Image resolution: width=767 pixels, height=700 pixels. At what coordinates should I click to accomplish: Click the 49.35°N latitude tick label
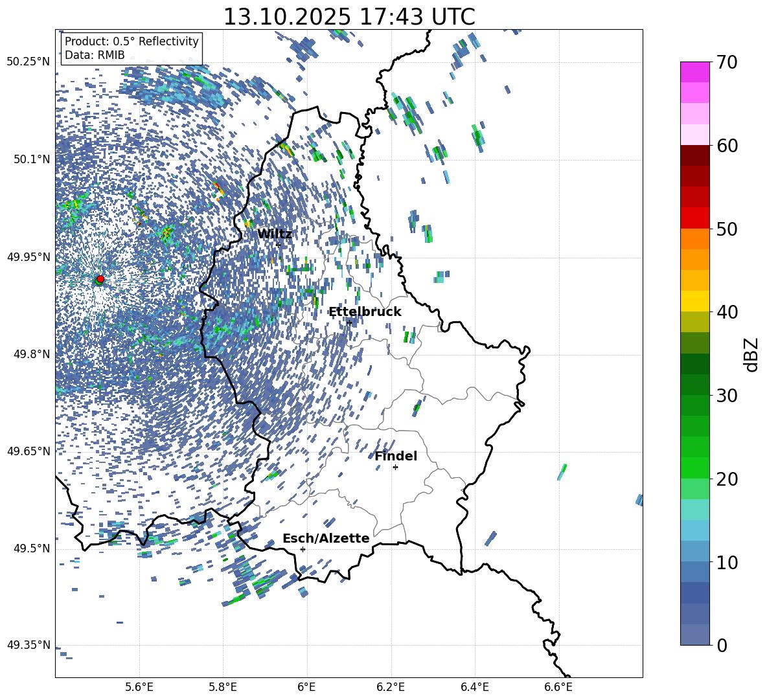pos(29,645)
